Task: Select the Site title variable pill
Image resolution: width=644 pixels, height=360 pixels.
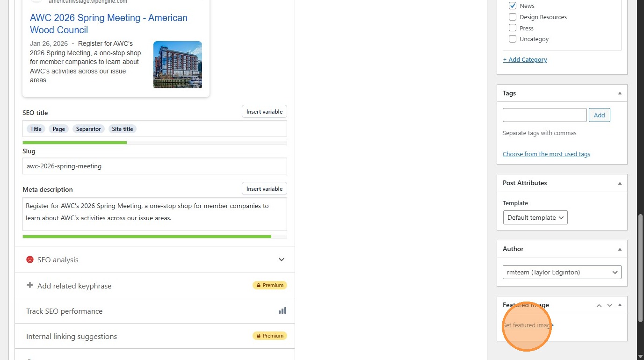Action: (123, 129)
